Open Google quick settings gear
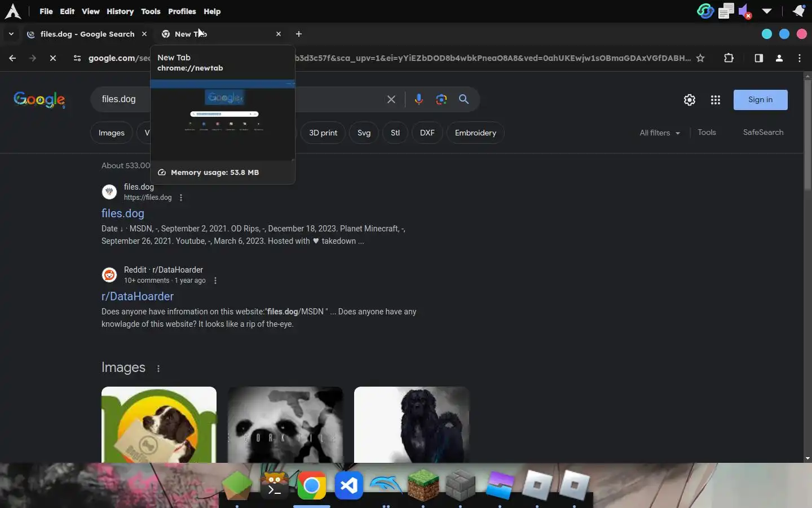 [x=690, y=100]
